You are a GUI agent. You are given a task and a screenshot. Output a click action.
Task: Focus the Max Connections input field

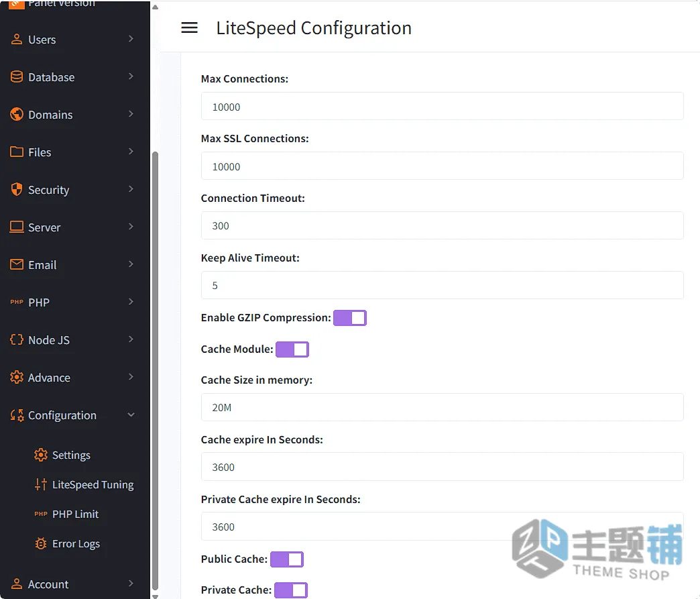[442, 106]
